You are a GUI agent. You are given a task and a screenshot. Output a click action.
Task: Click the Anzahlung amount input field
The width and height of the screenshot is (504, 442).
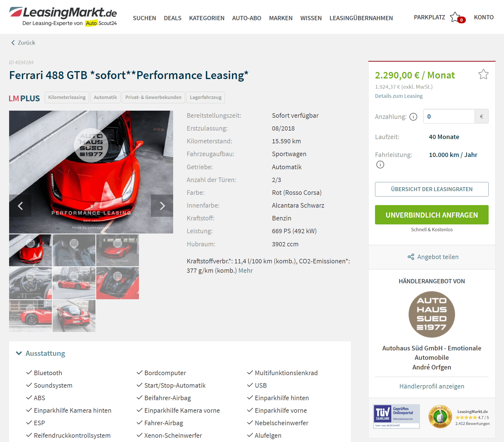(x=449, y=116)
